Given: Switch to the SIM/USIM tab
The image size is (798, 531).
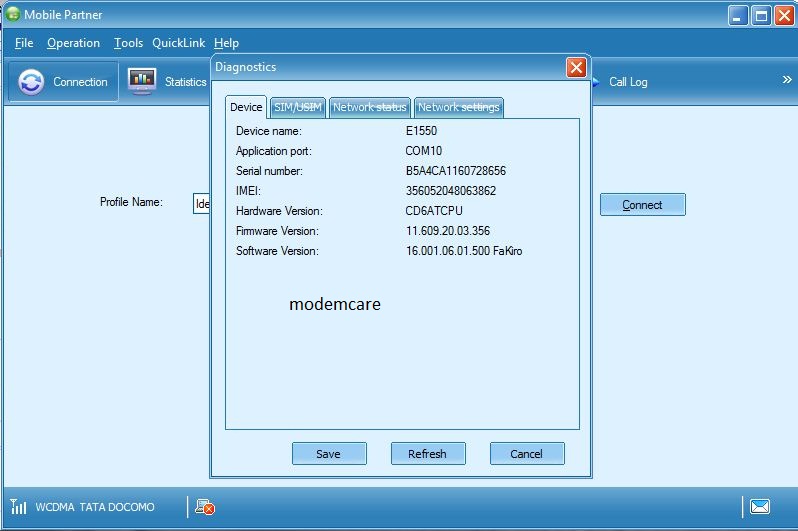Looking at the screenshot, I should (x=298, y=107).
